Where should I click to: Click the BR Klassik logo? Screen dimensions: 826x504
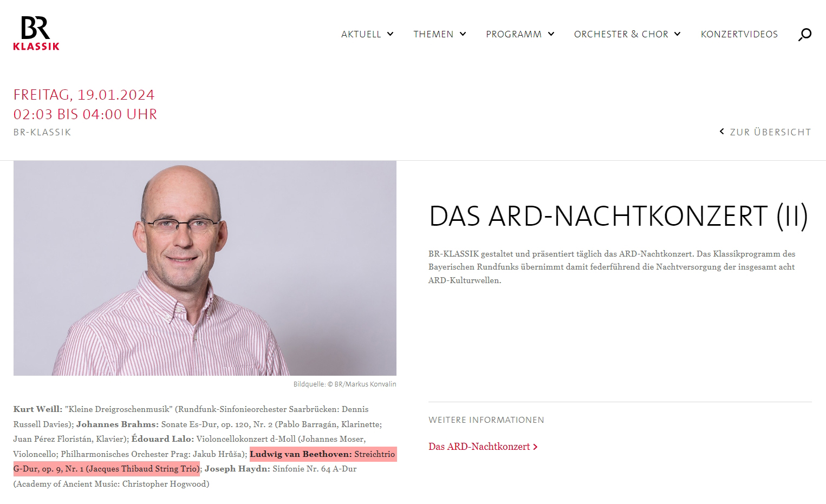36,34
